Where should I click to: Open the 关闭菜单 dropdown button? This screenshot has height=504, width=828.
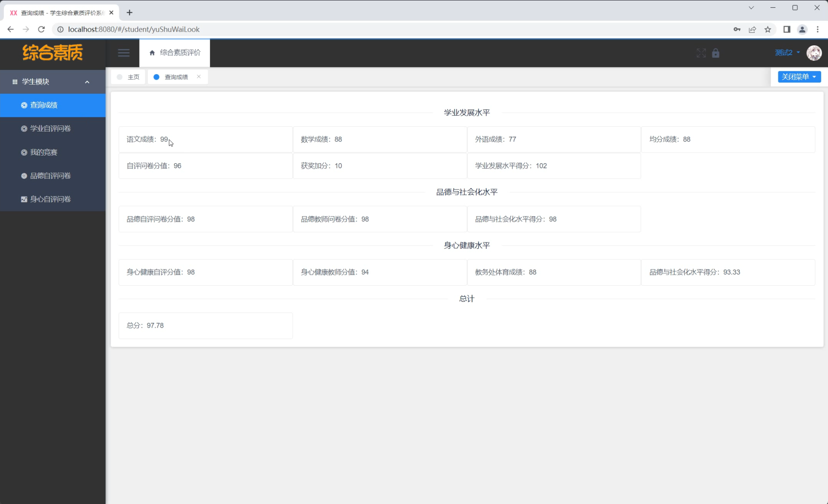[799, 77]
